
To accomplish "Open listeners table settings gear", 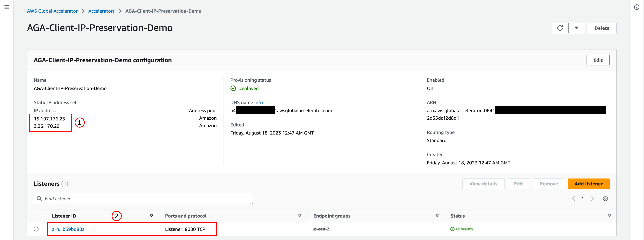I will [605, 198].
